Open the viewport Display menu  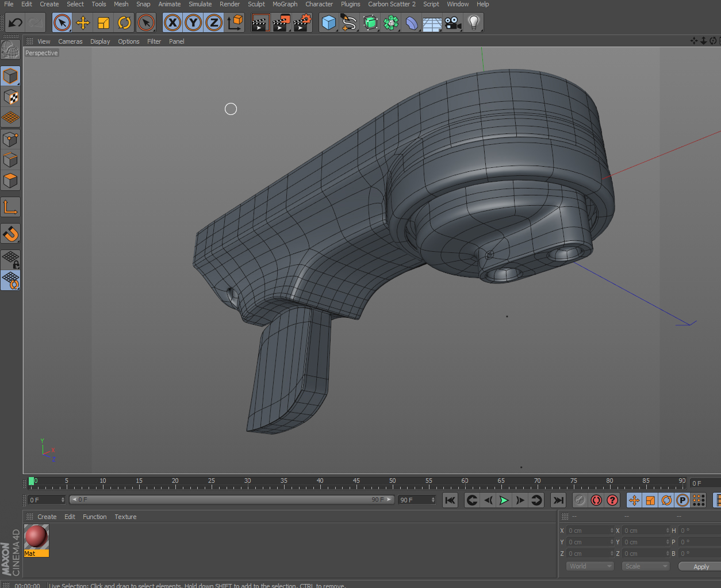tap(100, 41)
